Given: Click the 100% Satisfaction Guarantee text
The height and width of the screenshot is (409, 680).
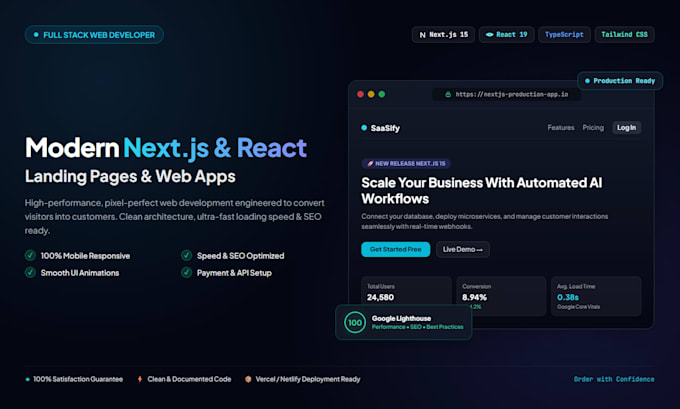Looking at the screenshot, I should [78, 379].
